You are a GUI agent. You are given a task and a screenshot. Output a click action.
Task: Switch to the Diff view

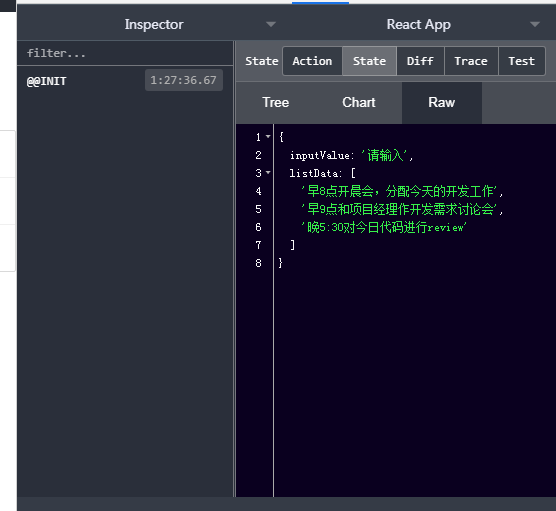(x=420, y=61)
